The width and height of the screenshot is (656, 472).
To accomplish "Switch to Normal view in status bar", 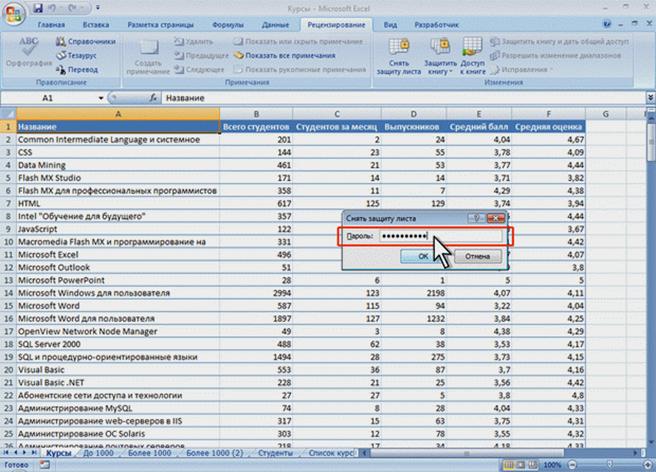I will coord(509,465).
